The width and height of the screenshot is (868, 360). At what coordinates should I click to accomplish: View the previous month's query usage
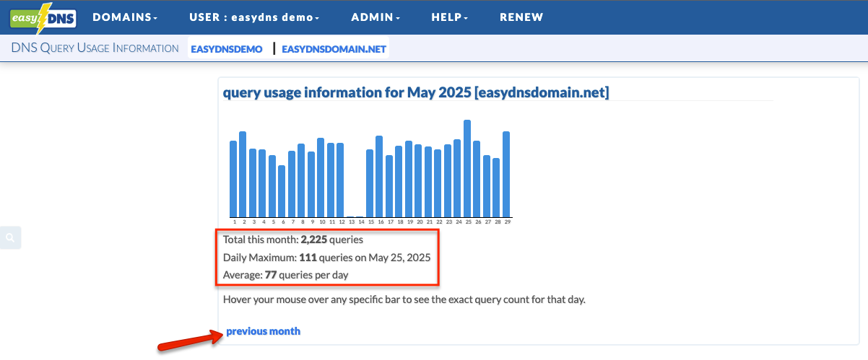pyautogui.click(x=263, y=331)
